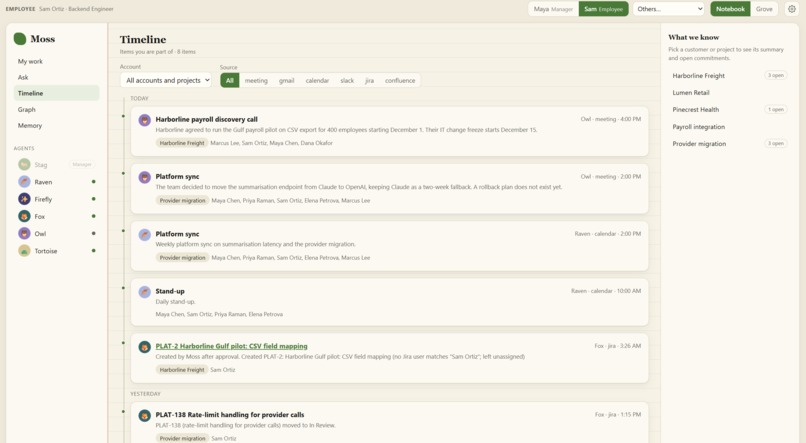The height and width of the screenshot is (443, 806).
Task: Click Provider migration tag on PLAT-138 card
Action: click(182, 438)
